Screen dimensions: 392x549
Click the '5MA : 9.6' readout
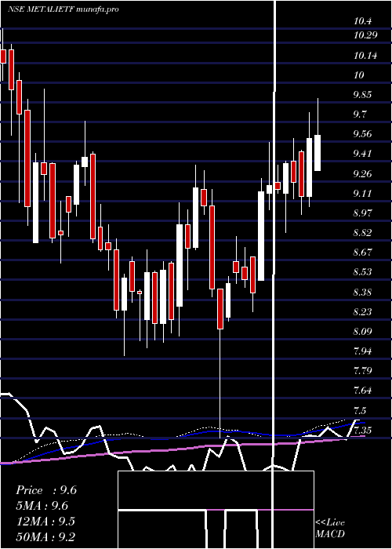click(x=42, y=506)
